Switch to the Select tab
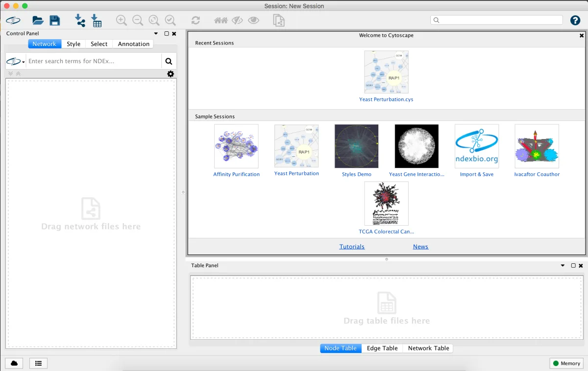Image resolution: width=588 pixels, height=371 pixels. click(x=99, y=44)
